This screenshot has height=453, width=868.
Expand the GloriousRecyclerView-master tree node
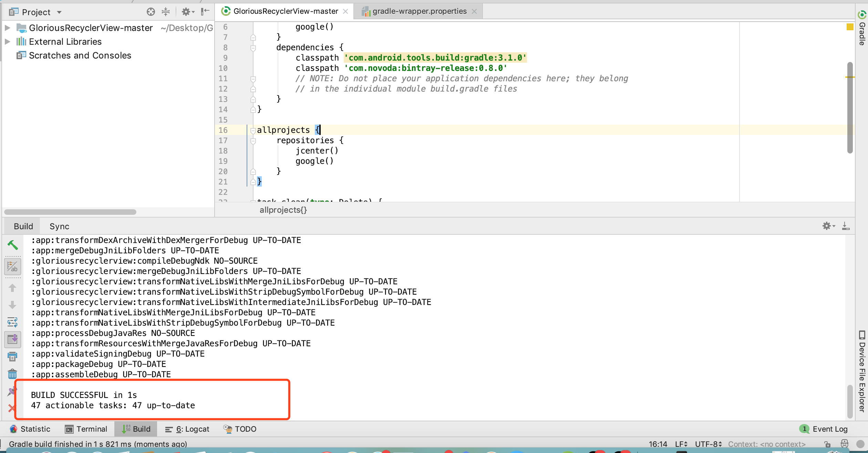point(8,28)
